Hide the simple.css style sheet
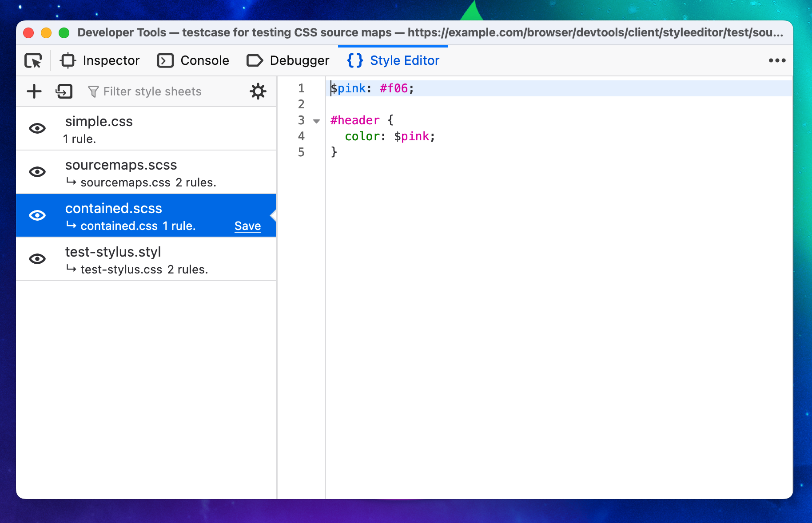Viewport: 812px width, 523px height. click(38, 128)
